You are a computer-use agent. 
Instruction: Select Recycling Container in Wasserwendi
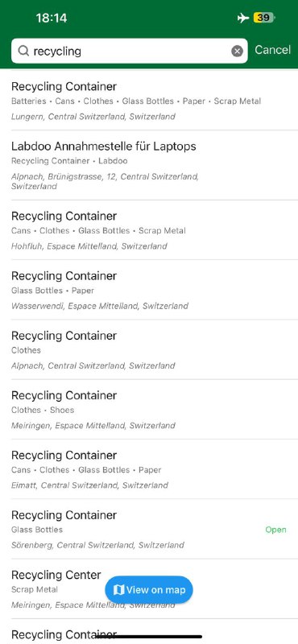[x=149, y=290]
